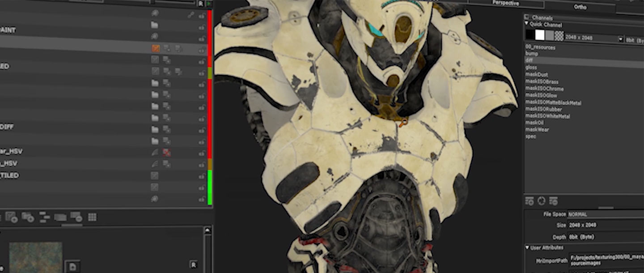The width and height of the screenshot is (644, 273).
Task: Toggle the lock on the _HSV layer
Action: [x=202, y=164]
